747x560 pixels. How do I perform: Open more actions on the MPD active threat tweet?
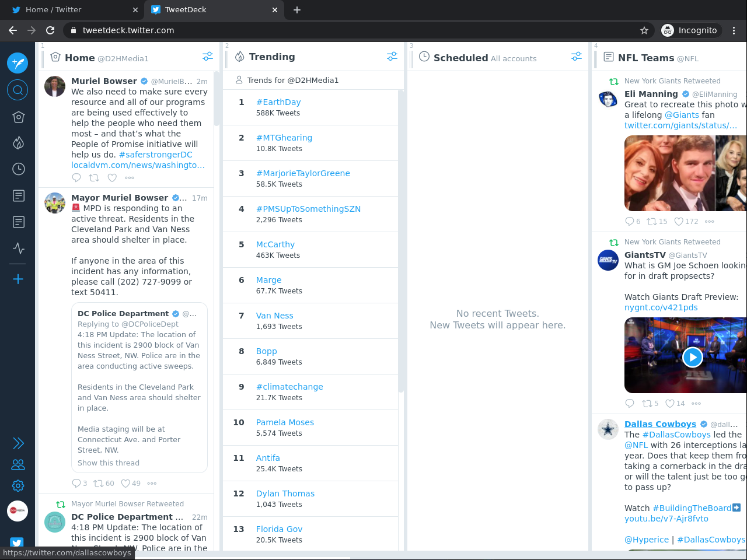click(x=152, y=483)
